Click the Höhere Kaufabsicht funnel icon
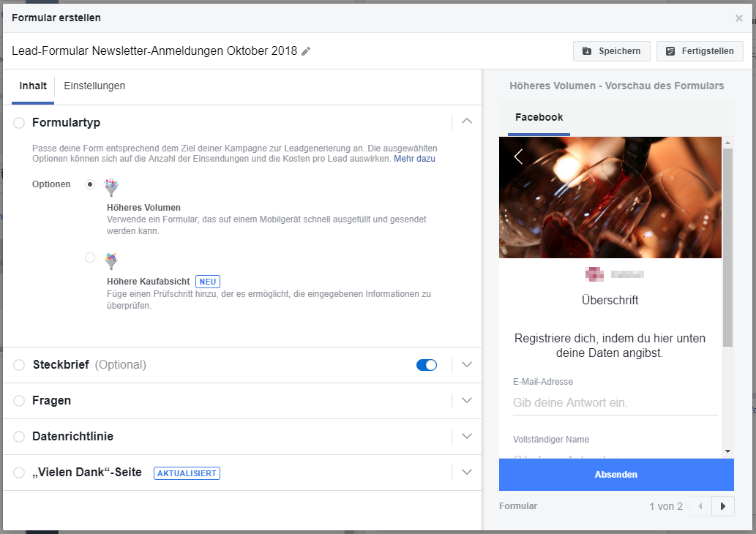The width and height of the screenshot is (756, 534). [x=111, y=261]
